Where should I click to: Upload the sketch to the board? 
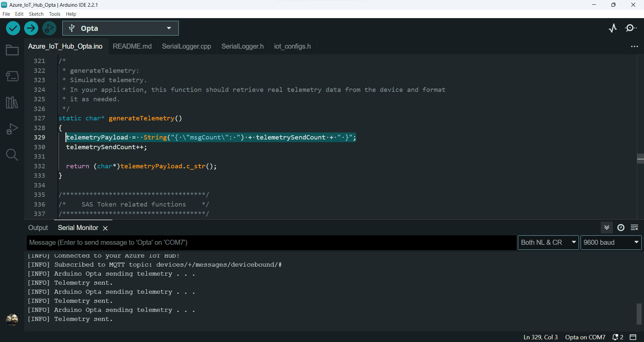click(31, 28)
